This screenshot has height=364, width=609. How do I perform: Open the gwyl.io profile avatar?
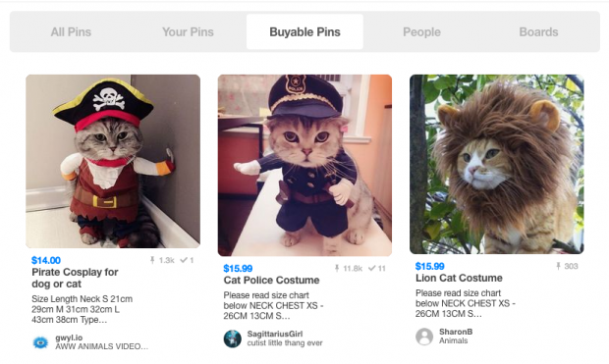click(40, 342)
